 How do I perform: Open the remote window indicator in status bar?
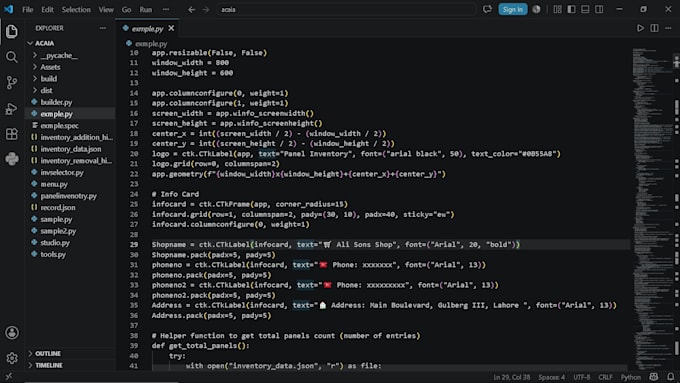click(9, 377)
